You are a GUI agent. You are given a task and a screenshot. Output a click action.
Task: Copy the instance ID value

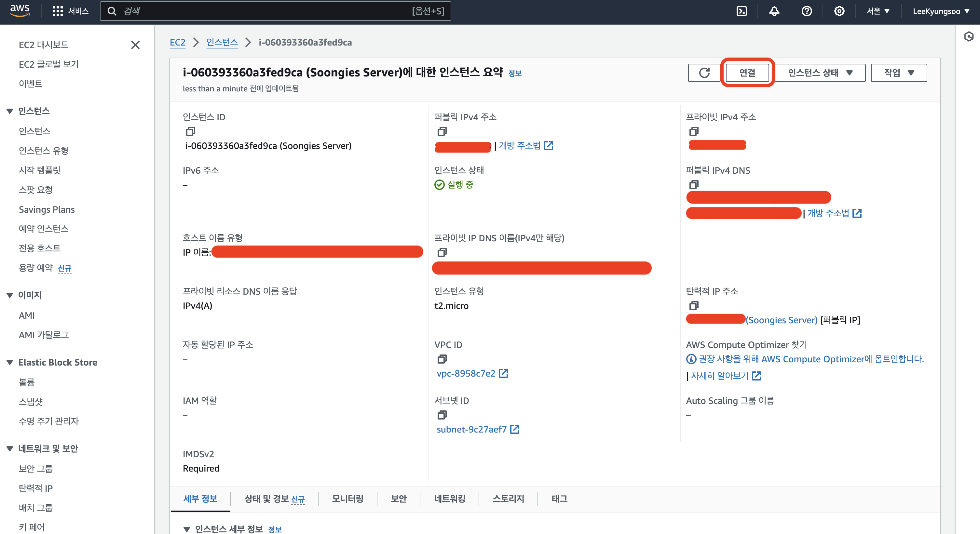pos(190,131)
